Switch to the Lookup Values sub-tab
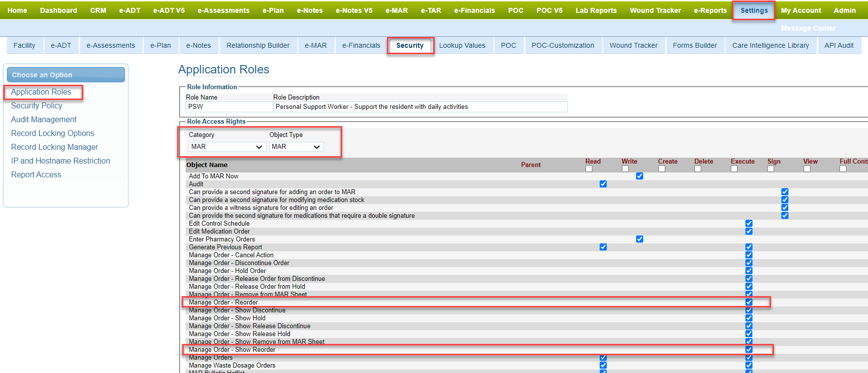868x373 pixels. point(462,45)
